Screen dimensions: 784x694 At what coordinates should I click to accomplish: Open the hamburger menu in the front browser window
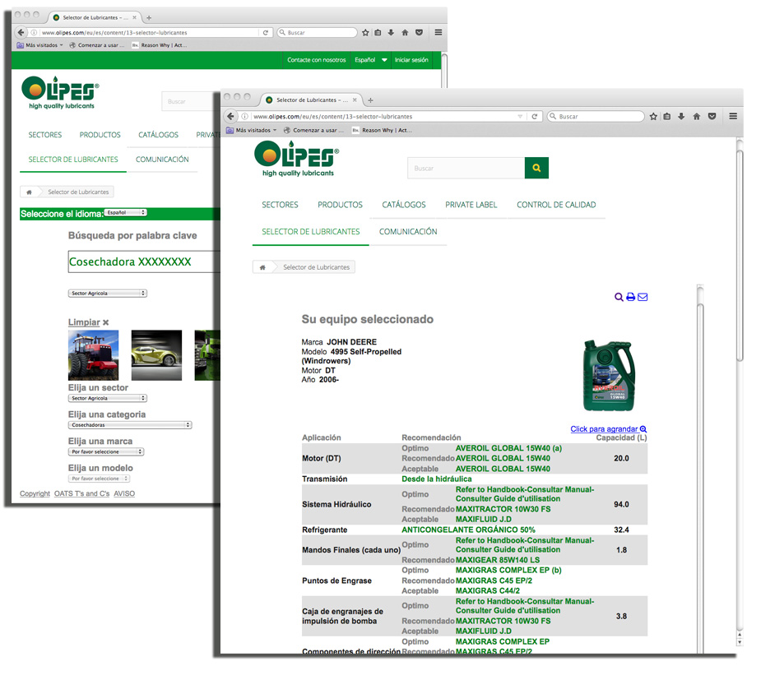click(733, 116)
